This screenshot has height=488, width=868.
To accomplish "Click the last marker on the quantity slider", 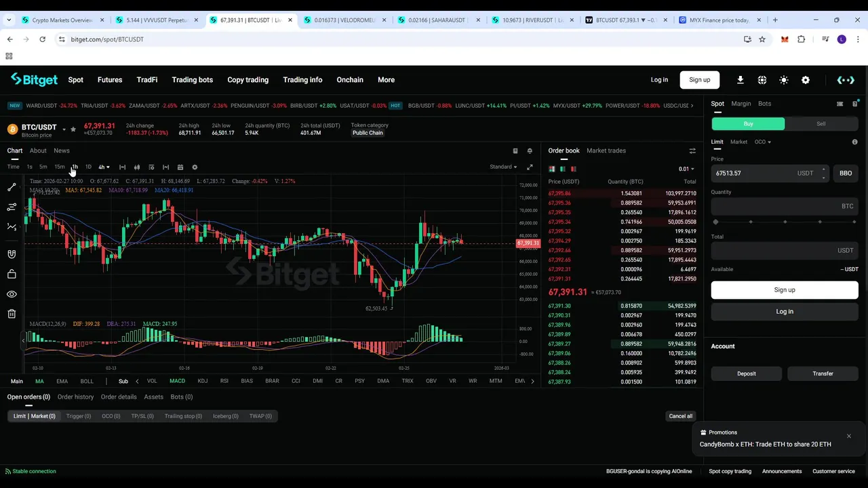I will coord(854,222).
